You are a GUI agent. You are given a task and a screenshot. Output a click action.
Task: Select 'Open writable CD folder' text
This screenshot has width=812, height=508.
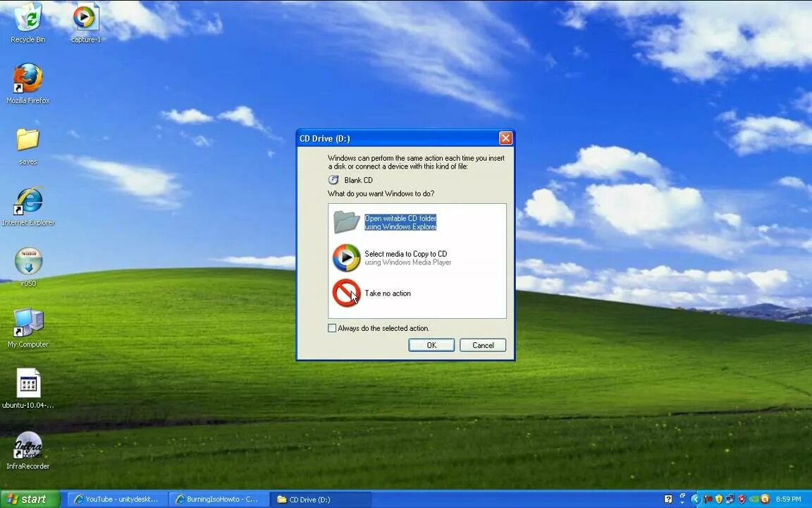(x=400, y=218)
